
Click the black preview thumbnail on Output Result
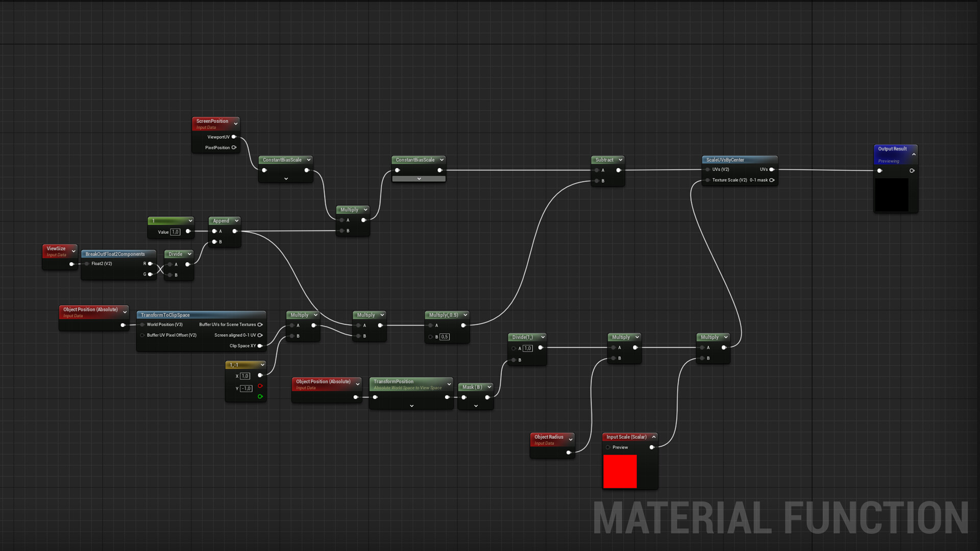click(892, 194)
